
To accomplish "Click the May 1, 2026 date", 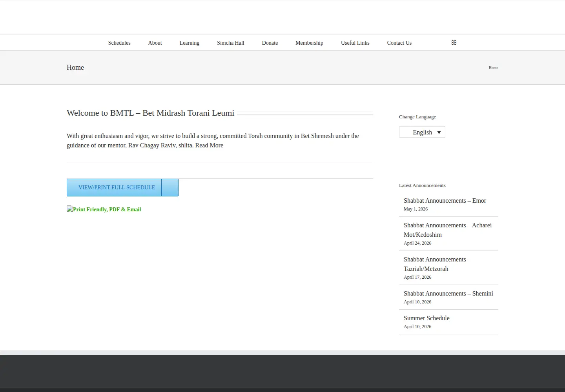I will point(416,209).
